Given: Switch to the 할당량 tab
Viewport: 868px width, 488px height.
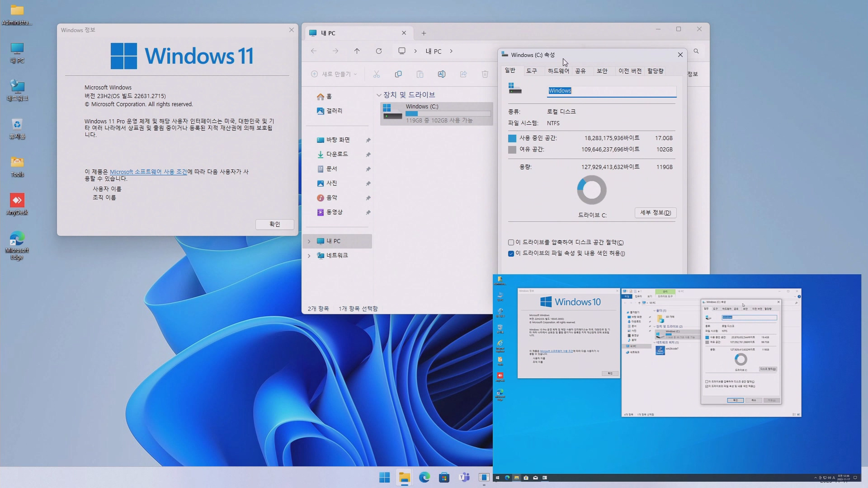Looking at the screenshot, I should click(x=656, y=71).
